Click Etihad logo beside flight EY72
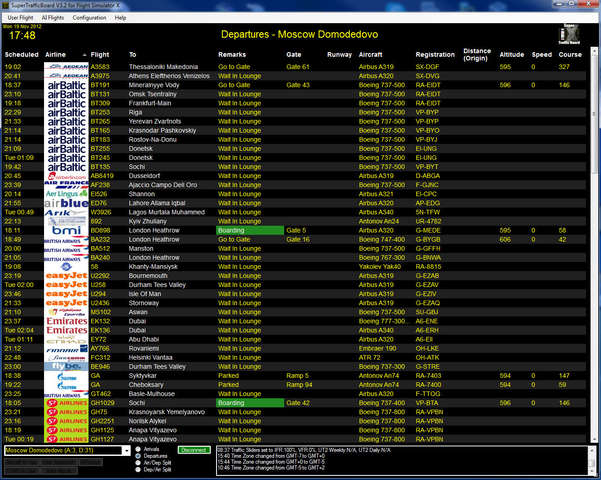The width and height of the screenshot is (601, 480). 66,339
